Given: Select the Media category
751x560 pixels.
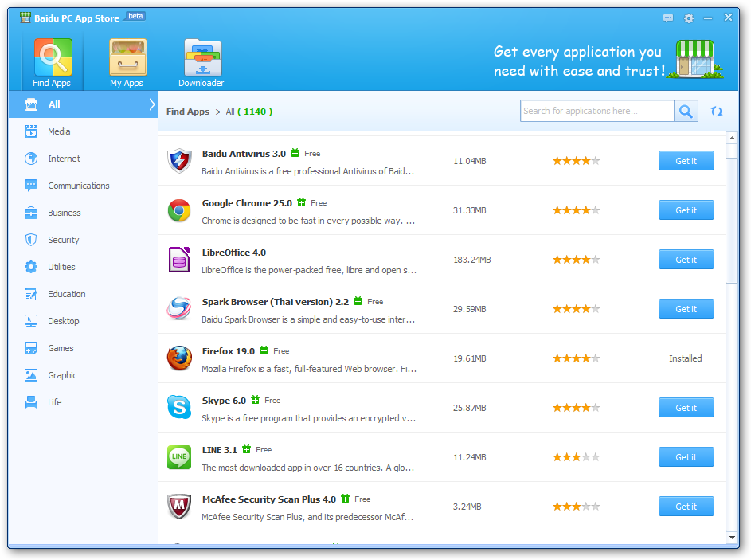Looking at the screenshot, I should click(83, 131).
